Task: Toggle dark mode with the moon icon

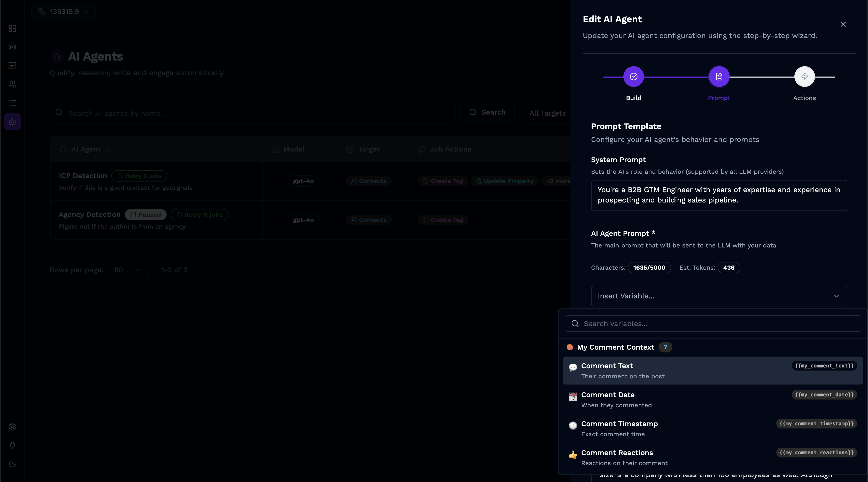Action: [x=12, y=464]
